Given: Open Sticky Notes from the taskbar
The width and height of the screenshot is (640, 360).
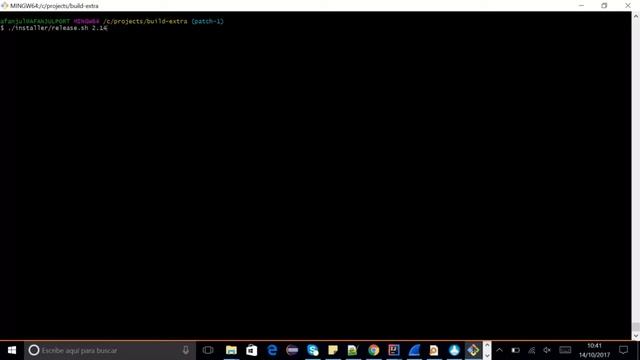Looking at the screenshot, I should click(x=333, y=350).
